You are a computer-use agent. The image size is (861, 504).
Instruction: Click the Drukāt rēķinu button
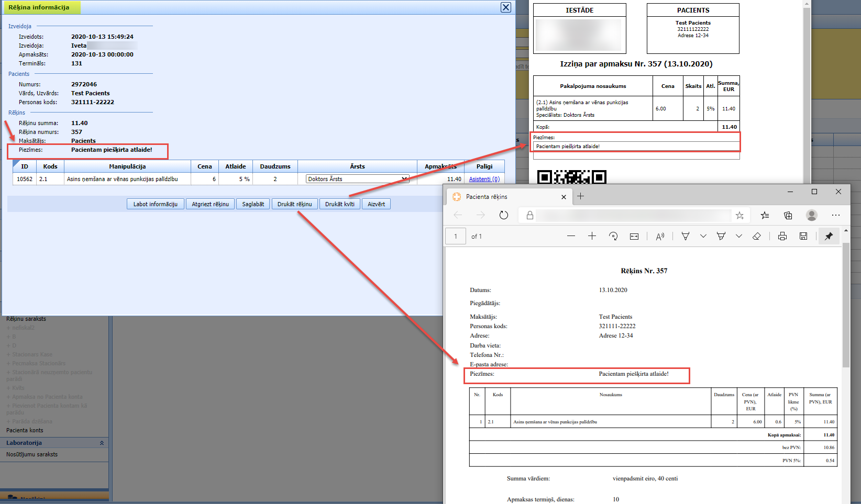point(294,204)
